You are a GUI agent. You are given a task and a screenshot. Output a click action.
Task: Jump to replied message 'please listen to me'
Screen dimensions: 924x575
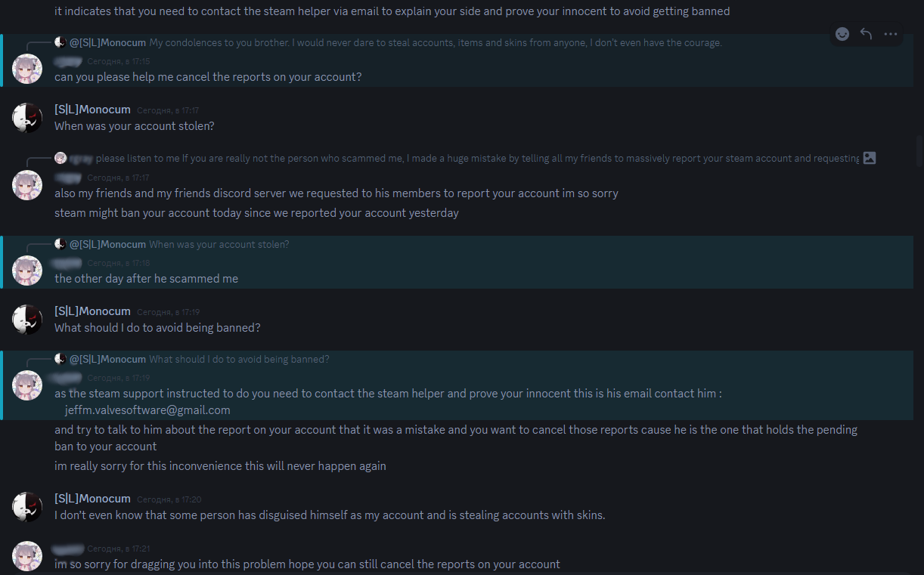[x=476, y=159]
